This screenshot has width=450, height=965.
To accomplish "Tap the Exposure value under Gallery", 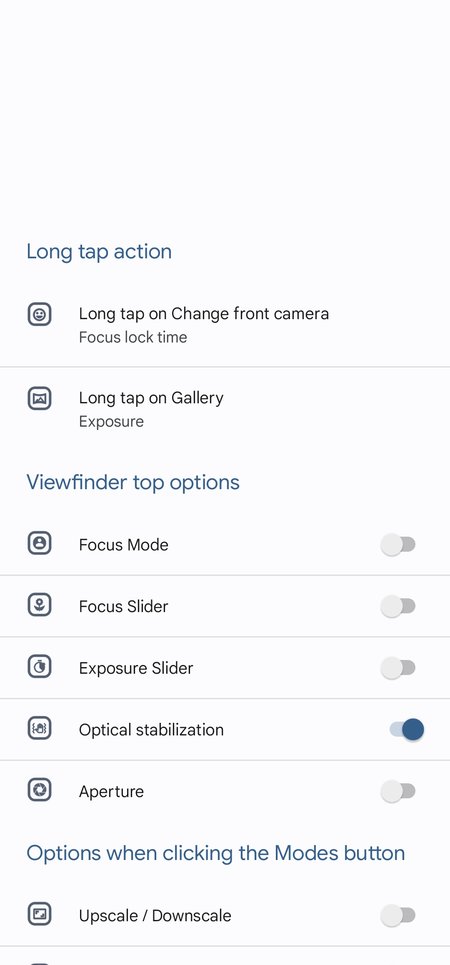I will [111, 422].
